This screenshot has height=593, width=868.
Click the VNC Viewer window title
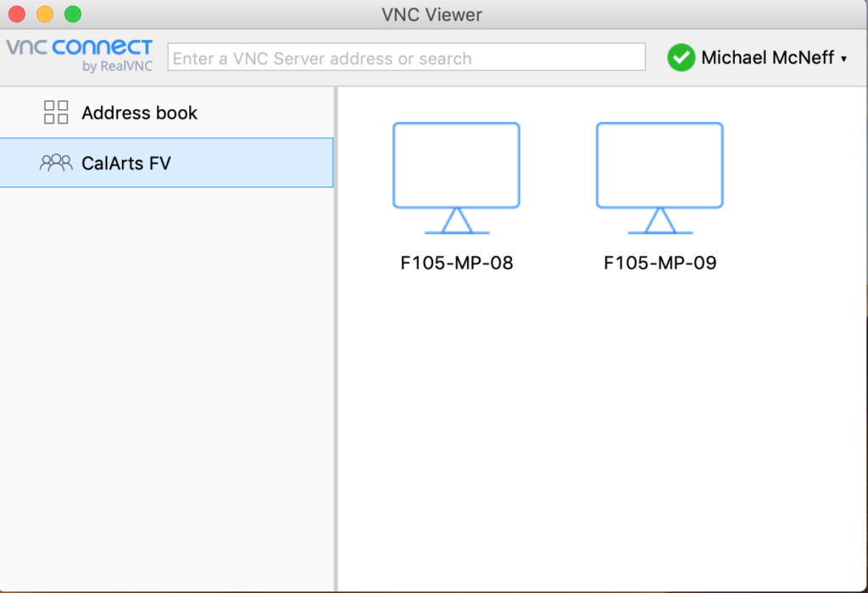pos(431,15)
